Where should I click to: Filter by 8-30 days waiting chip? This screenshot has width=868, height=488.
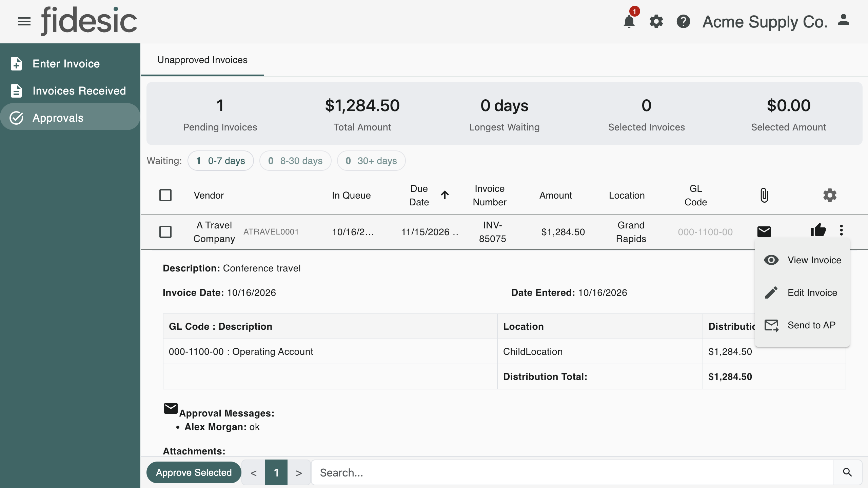(x=295, y=161)
